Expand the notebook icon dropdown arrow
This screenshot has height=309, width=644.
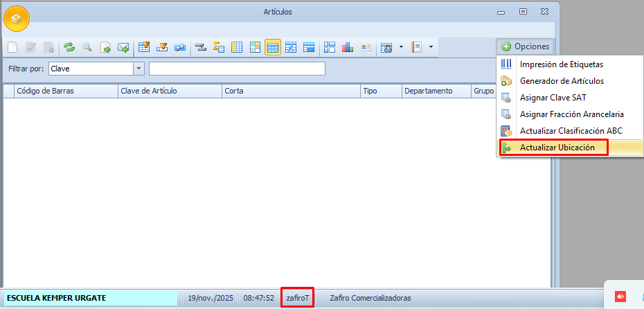point(431,47)
